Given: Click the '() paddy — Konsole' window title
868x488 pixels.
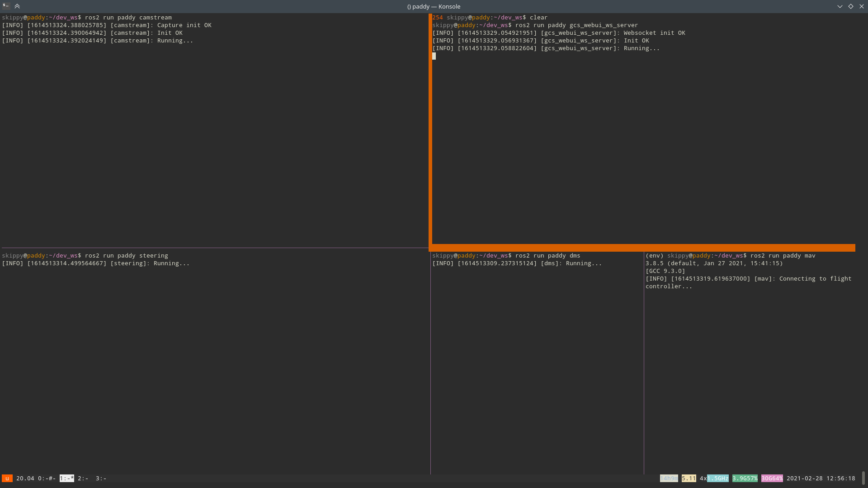Looking at the screenshot, I should tap(434, 6).
